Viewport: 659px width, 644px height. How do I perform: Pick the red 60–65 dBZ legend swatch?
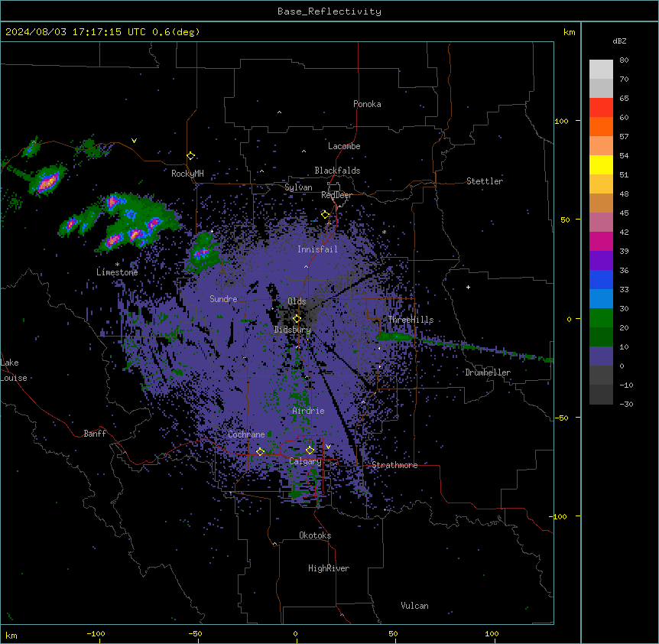[x=601, y=108]
